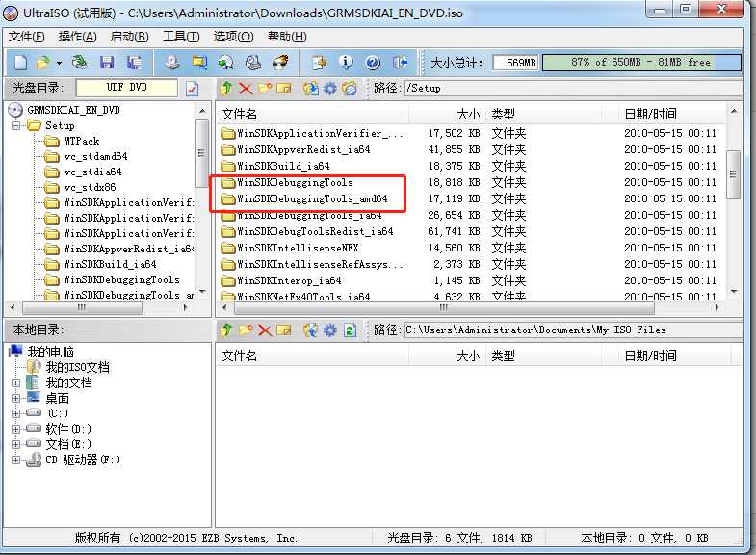Screen dimensions: 756x555
Task: Click the /Setup path field
Action: (x=573, y=89)
